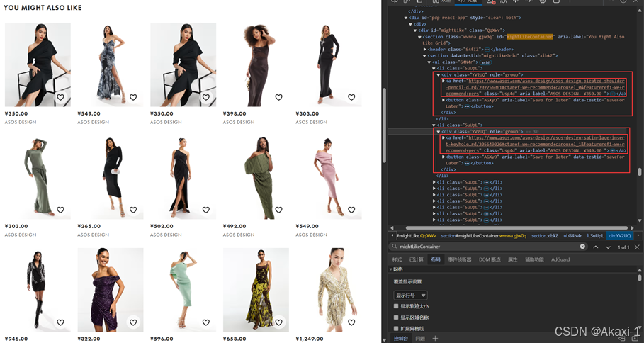
Task: Save the first-row ¥303.00 black cutout dress
Action: pyautogui.click(x=351, y=97)
